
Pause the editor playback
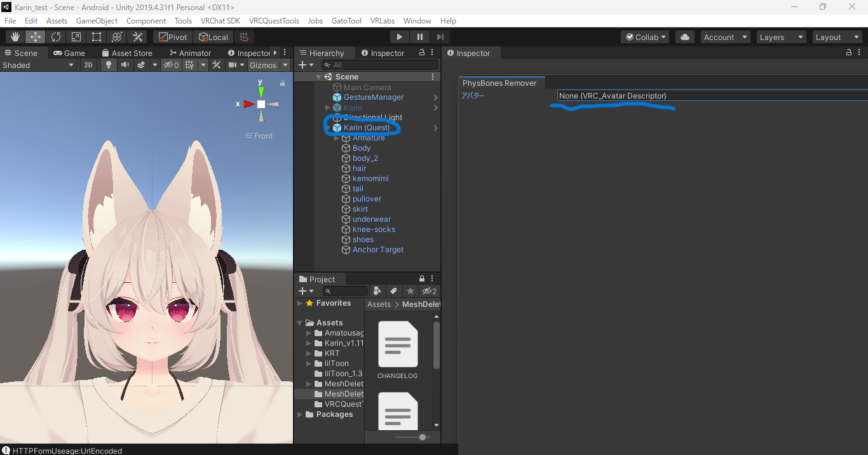coord(420,37)
